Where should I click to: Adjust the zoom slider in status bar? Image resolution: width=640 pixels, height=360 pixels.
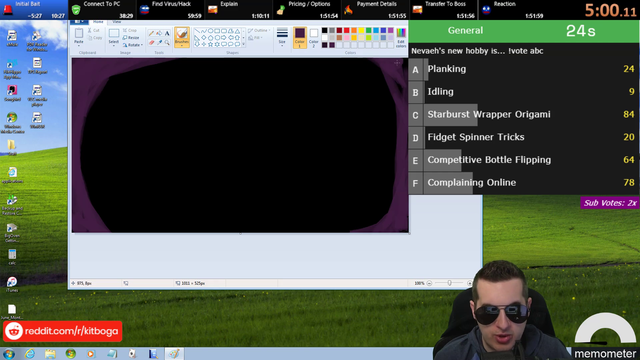[x=449, y=283]
